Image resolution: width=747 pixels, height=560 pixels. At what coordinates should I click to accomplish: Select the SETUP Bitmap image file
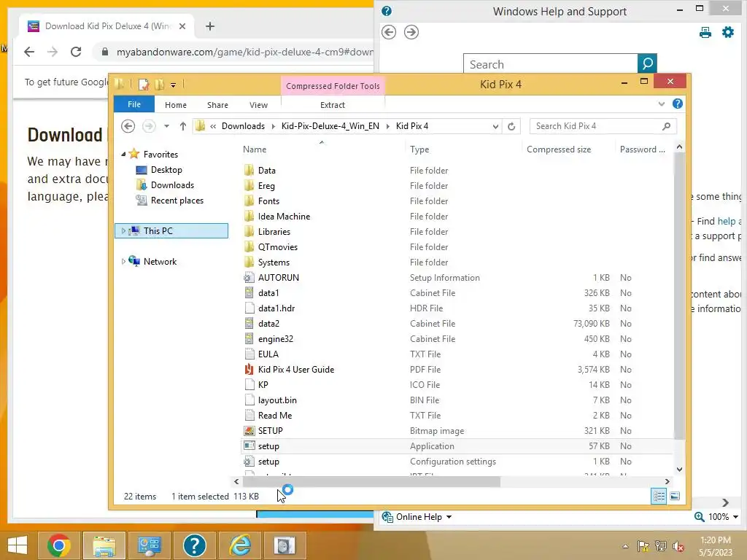coord(270,431)
